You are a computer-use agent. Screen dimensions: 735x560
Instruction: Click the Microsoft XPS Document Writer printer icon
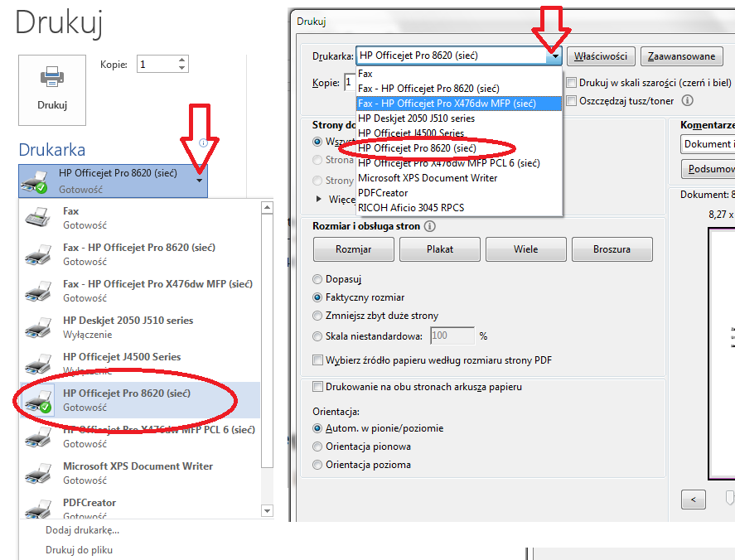(37, 473)
